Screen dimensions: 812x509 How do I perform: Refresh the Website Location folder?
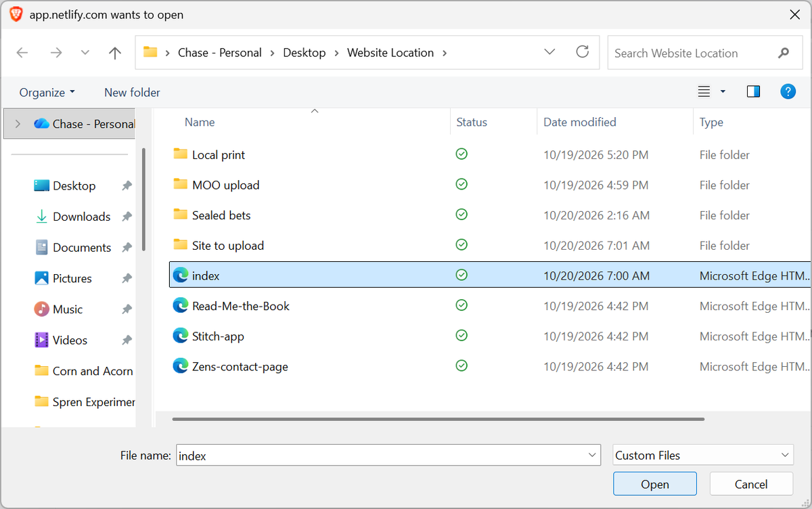(x=582, y=52)
